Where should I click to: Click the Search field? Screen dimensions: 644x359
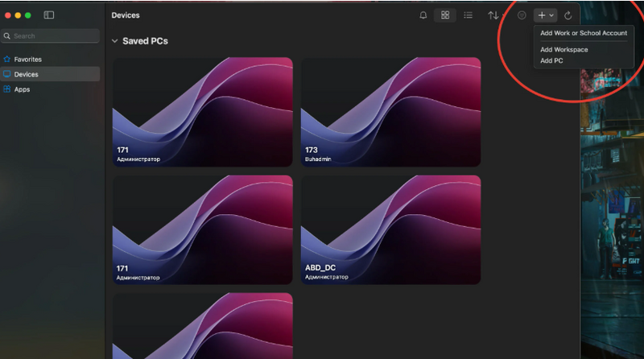coord(50,35)
